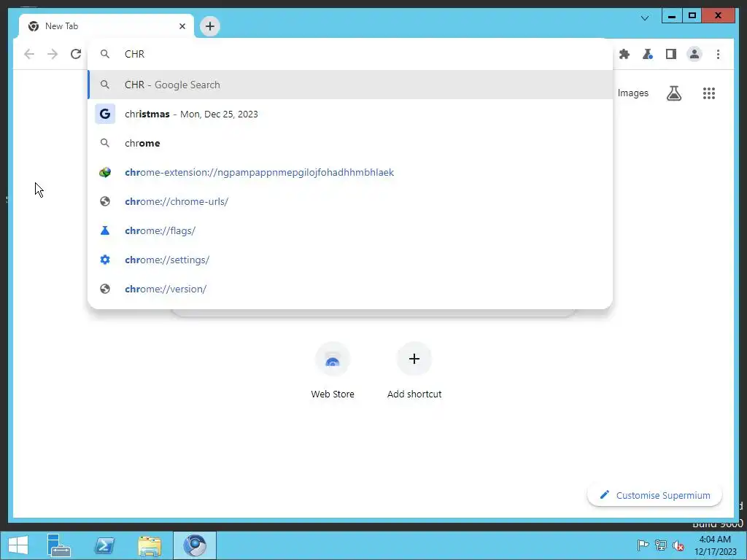
Task: Go back with the back arrow
Action: (29, 54)
